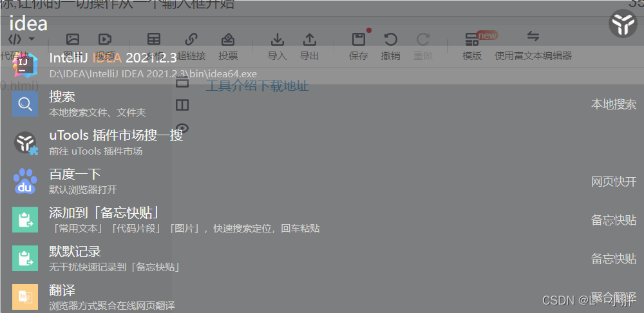644x313 pixels.
Task: Choose the 百度一下 entry
Action: (322, 181)
